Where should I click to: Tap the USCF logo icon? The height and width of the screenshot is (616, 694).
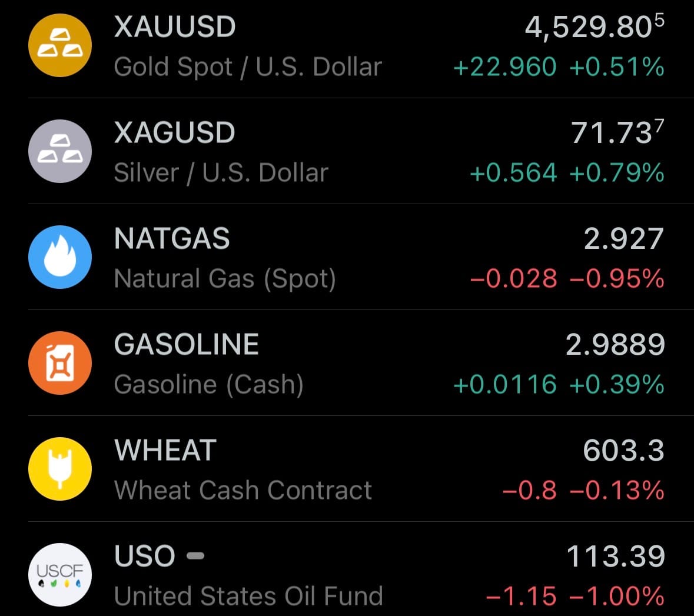tap(60, 575)
